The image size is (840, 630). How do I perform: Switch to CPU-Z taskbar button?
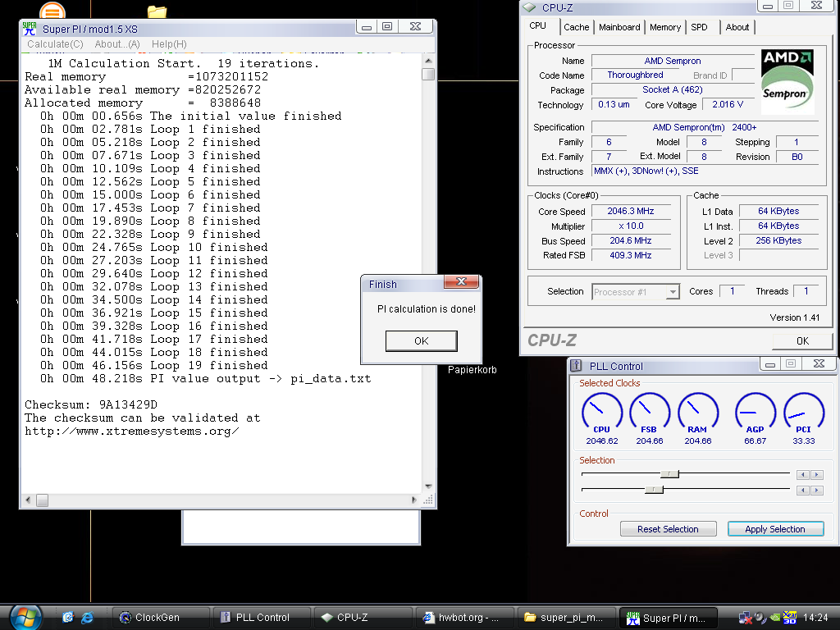coord(363,618)
